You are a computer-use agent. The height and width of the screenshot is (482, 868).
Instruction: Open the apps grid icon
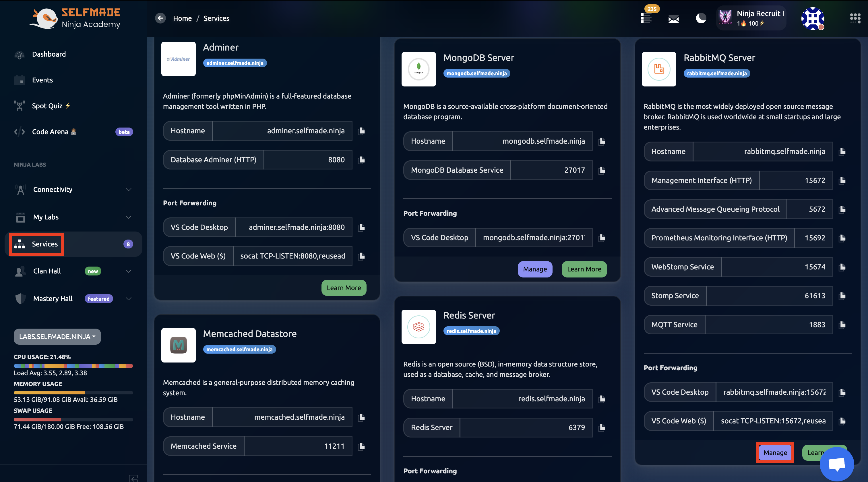[855, 18]
